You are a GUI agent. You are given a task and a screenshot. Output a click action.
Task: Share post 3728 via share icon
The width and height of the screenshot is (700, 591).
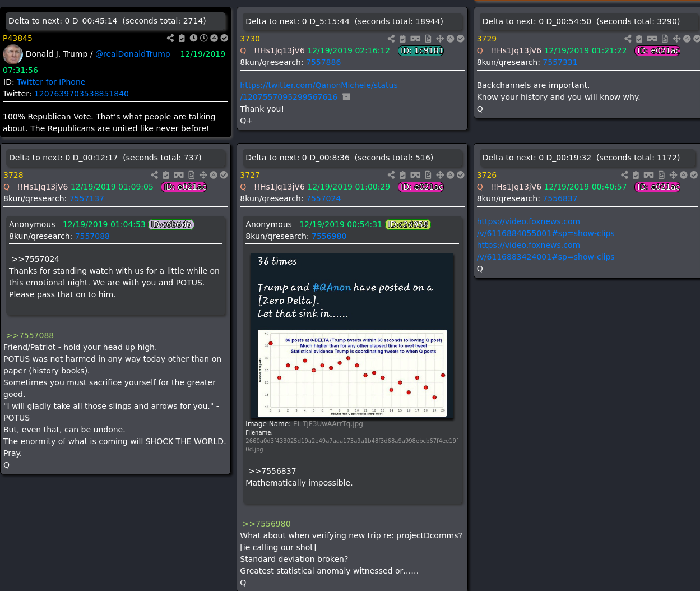(x=155, y=175)
